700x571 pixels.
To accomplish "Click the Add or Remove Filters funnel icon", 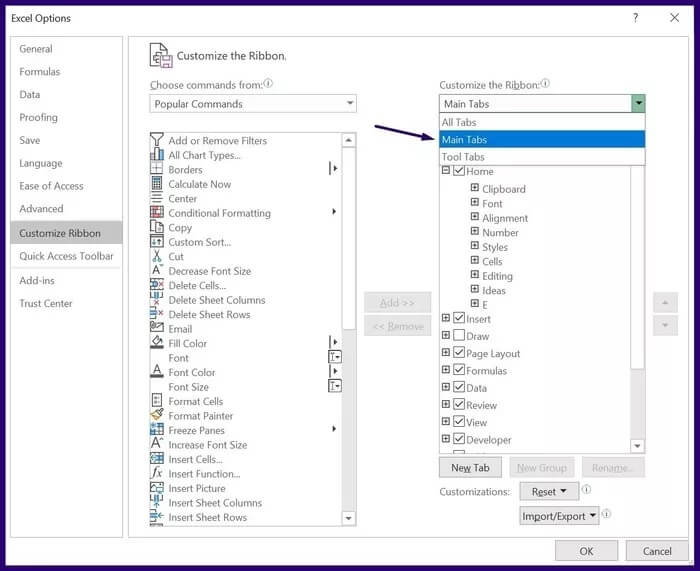I will coord(157,140).
